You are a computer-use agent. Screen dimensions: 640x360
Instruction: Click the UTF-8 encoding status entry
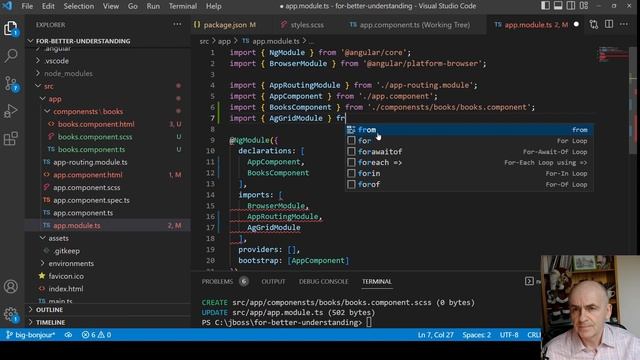pyautogui.click(x=509, y=335)
